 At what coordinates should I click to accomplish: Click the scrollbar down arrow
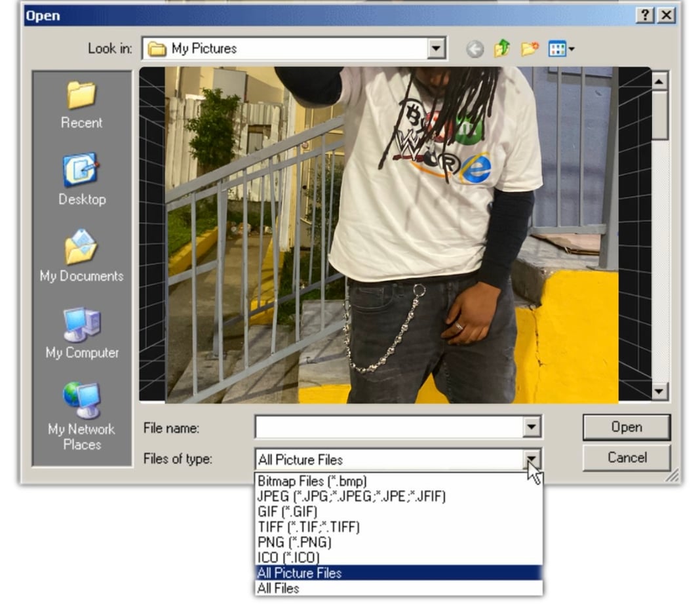[x=657, y=392]
